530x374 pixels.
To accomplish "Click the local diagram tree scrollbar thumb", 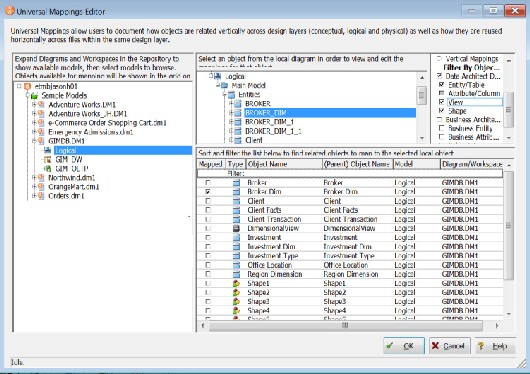I will [x=421, y=95].
